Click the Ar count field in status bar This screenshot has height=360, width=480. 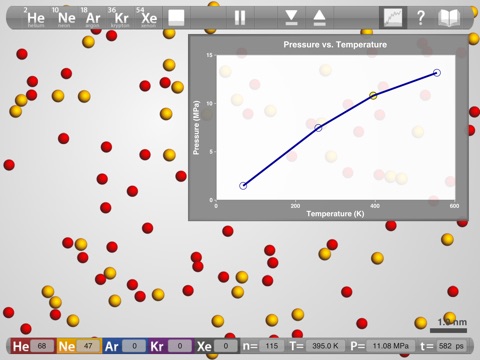[x=134, y=346]
